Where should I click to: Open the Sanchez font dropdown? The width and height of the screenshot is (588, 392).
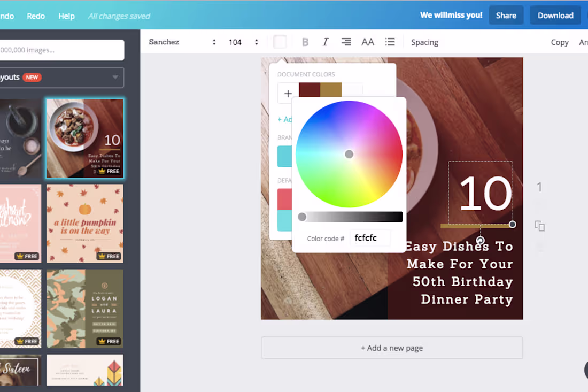(x=182, y=42)
